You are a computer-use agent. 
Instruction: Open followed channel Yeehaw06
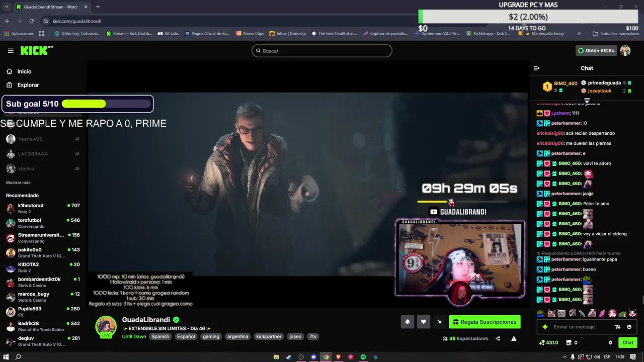[x=43, y=139]
